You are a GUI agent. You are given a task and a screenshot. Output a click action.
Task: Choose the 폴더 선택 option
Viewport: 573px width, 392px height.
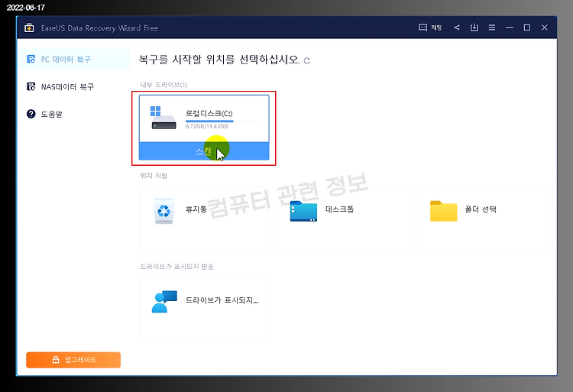click(483, 218)
